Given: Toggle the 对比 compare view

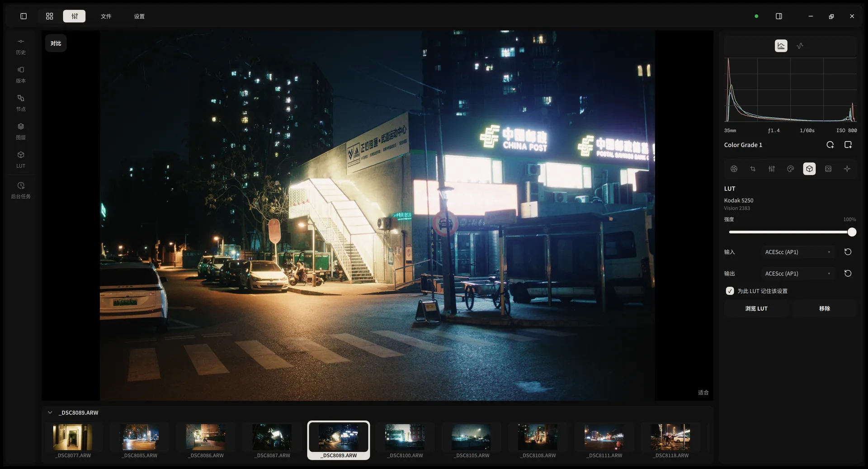Looking at the screenshot, I should [x=56, y=43].
